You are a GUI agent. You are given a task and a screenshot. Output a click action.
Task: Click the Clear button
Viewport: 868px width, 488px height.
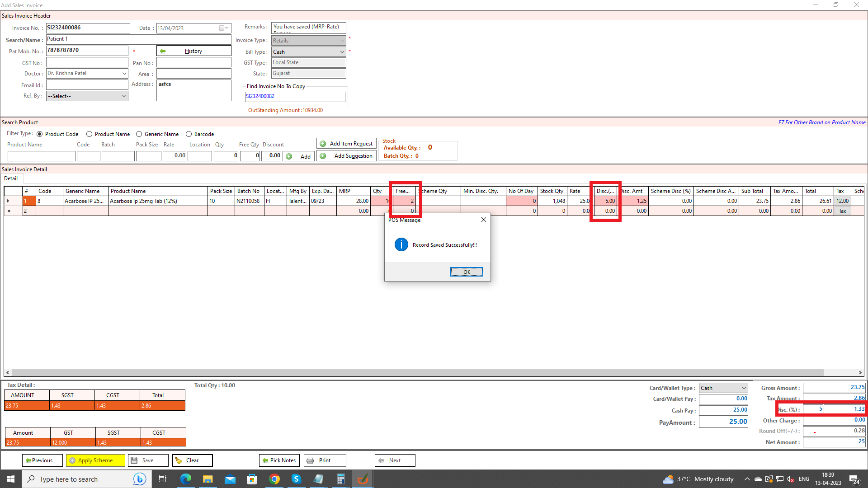click(192, 460)
